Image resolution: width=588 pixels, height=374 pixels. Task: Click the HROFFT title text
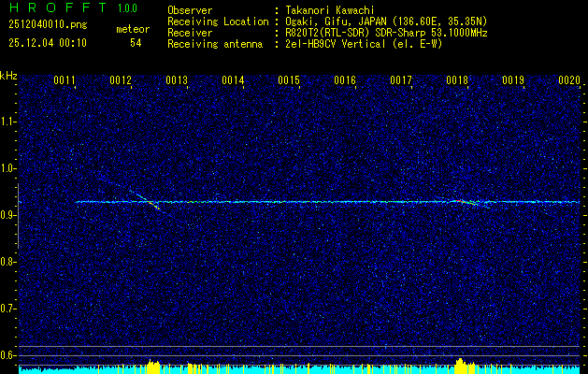pyautogui.click(x=58, y=7)
